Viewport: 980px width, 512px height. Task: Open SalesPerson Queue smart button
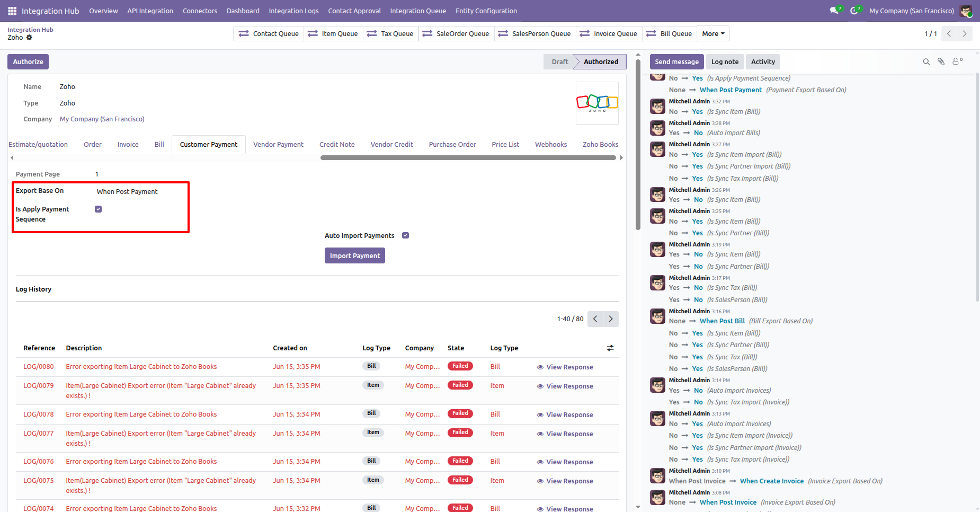point(535,33)
